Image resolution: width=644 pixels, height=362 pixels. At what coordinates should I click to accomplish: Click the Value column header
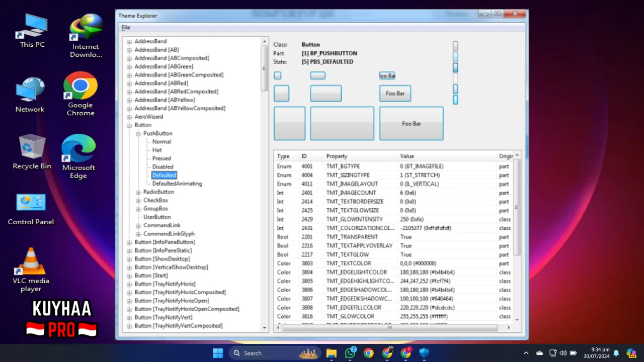click(447, 156)
